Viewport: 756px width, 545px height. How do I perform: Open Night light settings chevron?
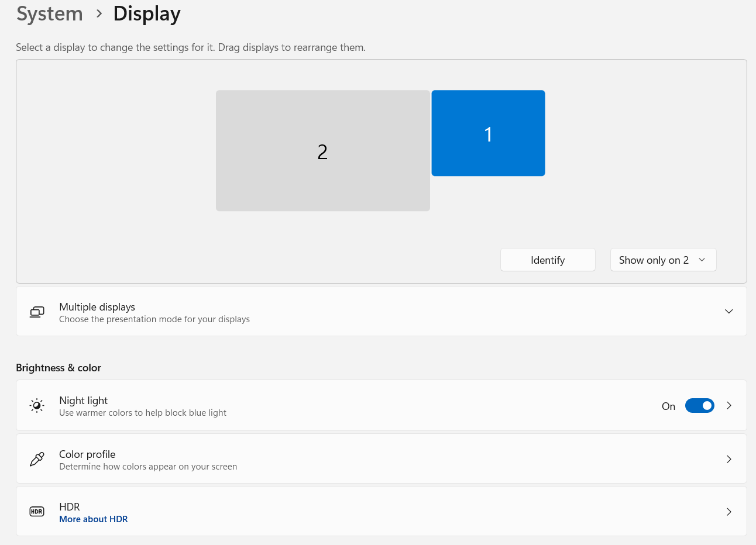729,405
